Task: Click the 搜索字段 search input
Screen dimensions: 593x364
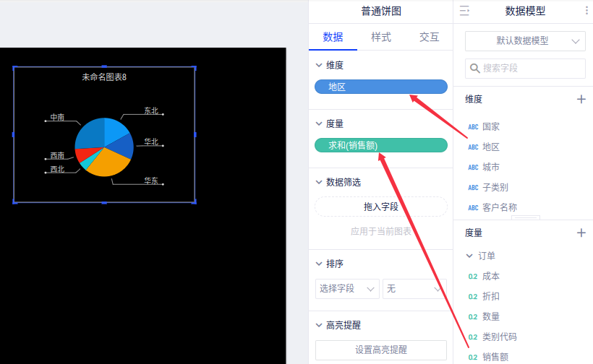Action: 532,69
